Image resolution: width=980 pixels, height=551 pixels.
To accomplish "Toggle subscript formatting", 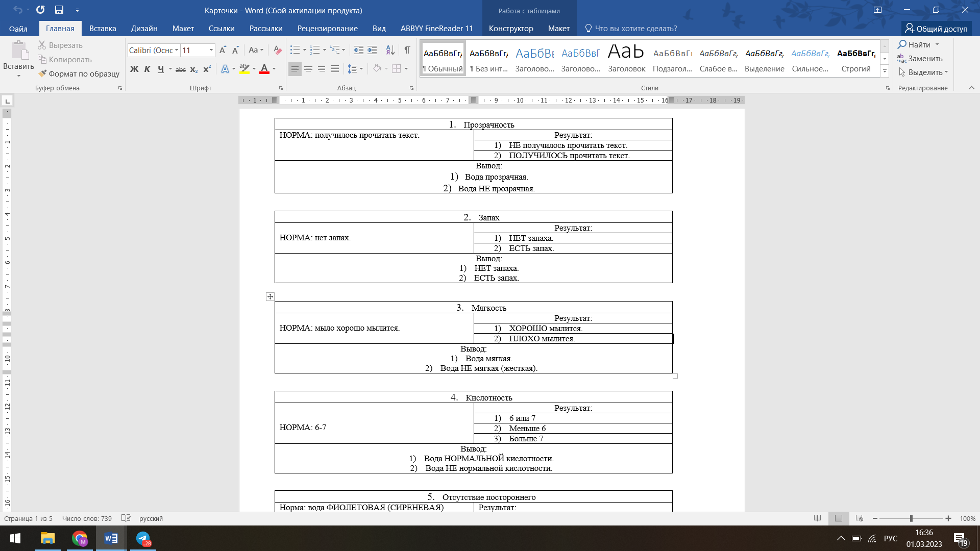I will coord(194,69).
